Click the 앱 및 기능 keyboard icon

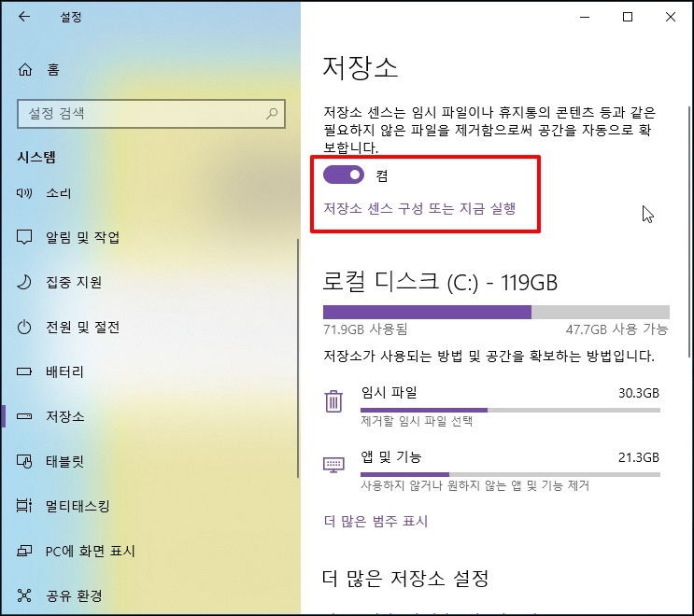coord(333,465)
